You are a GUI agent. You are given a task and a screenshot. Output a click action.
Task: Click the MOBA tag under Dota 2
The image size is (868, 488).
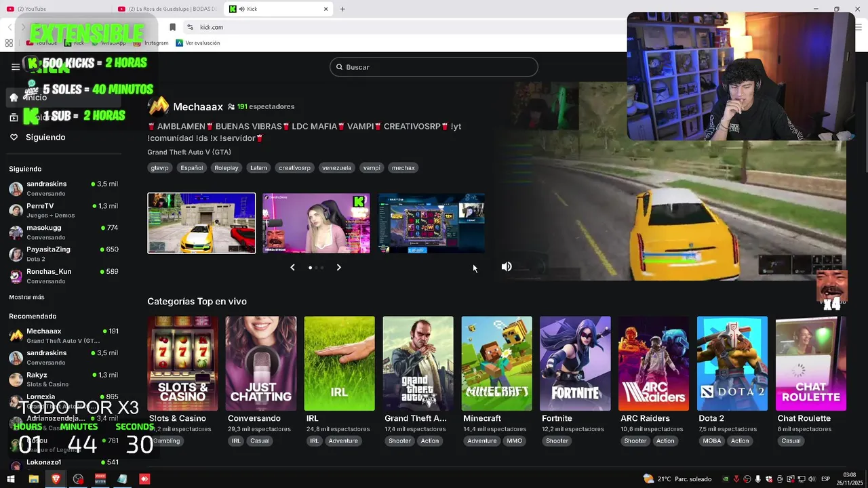(x=712, y=441)
